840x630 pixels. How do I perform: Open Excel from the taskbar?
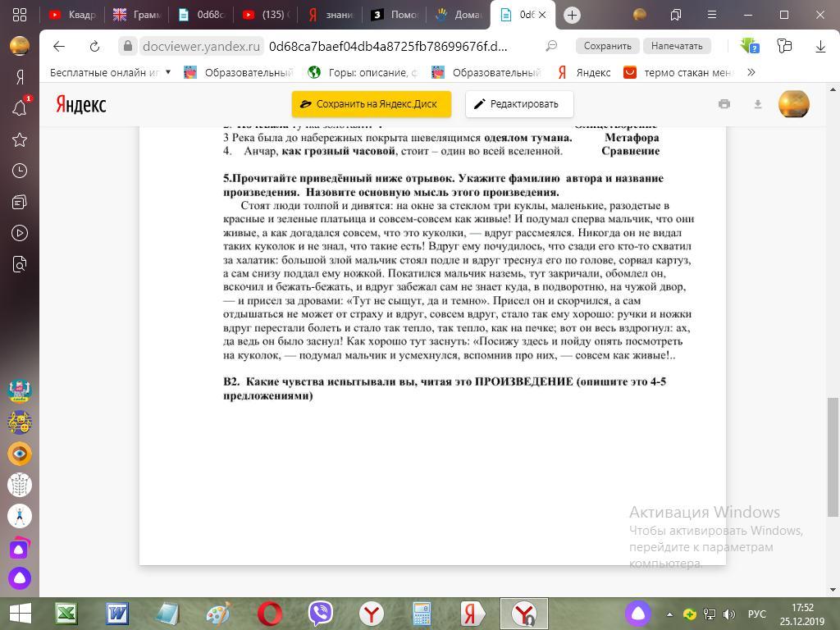point(66,614)
